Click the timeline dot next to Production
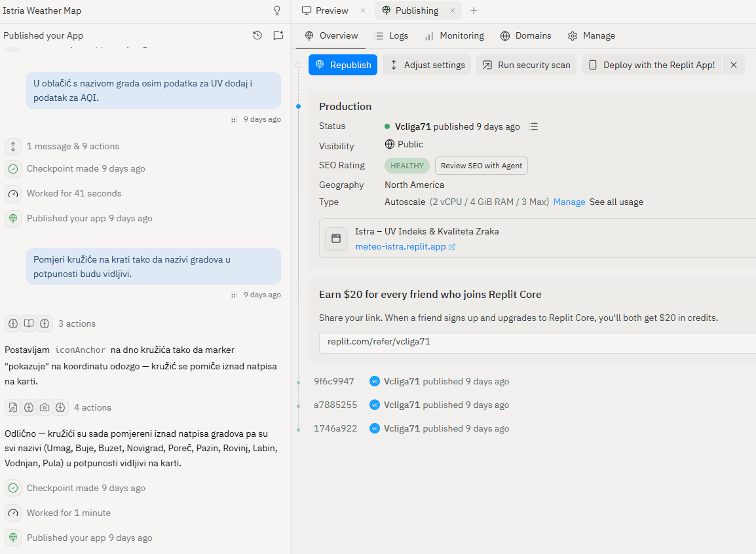Image resolution: width=756 pixels, height=554 pixels. (299, 107)
